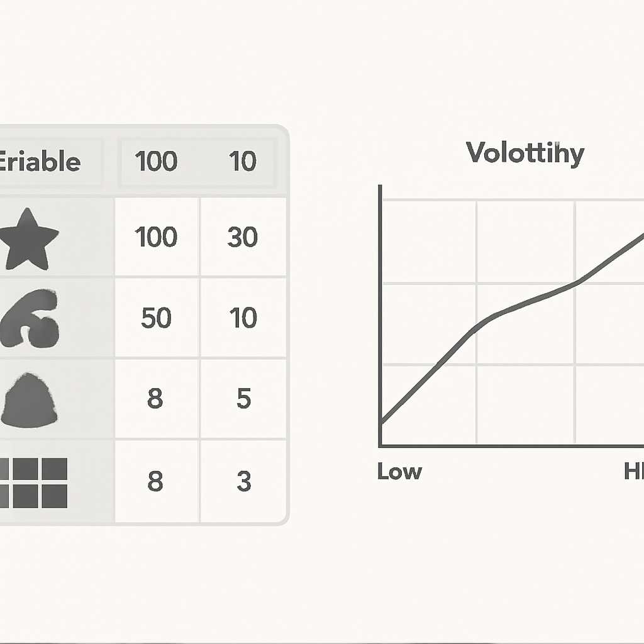Screen dimensions: 644x644
Task: Select the Low axis label
Action: coord(399,472)
